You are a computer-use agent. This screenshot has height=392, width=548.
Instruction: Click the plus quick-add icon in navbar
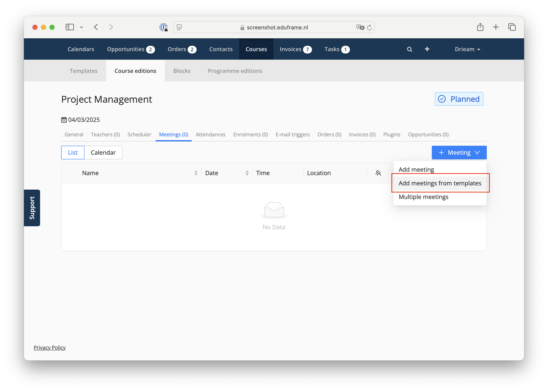pos(427,49)
